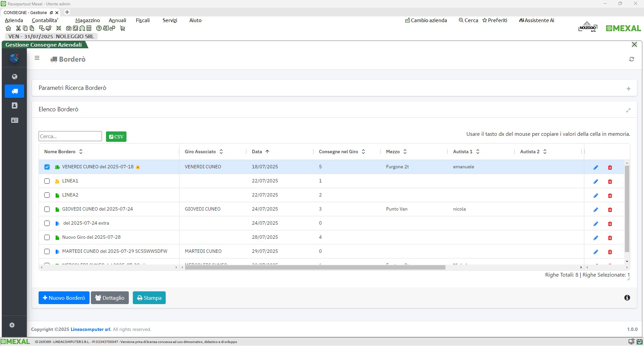Open the globe icon in left sidebar

14,77
